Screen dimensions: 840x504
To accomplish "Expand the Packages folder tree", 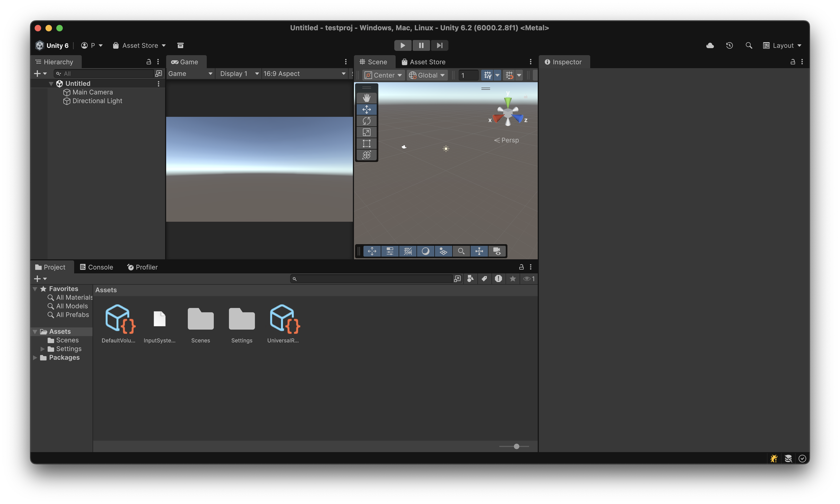I will [35, 358].
